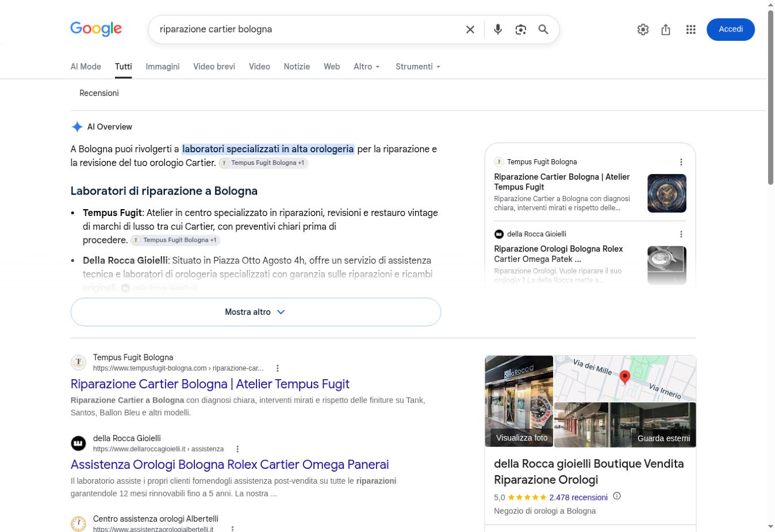Open three-dot menu for tempusfugit-bologna.com result

coord(278,368)
